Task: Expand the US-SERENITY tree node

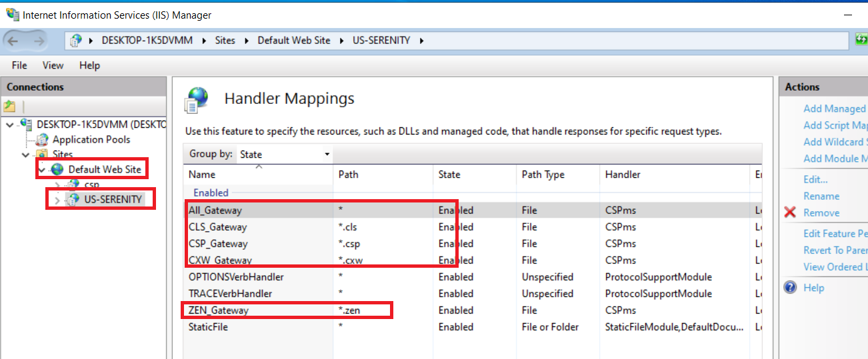Action: pos(57,199)
